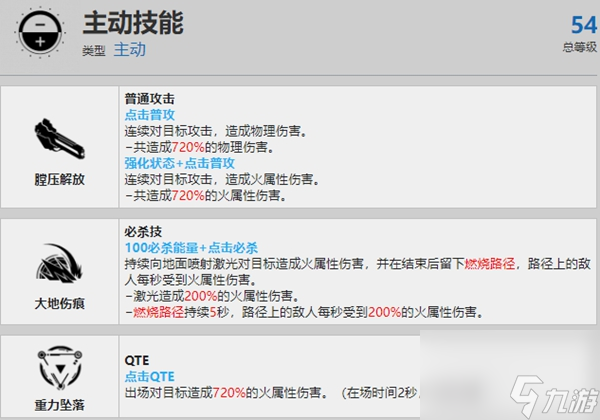Click the 主动 type link
The image size is (600, 420).
tap(130, 50)
